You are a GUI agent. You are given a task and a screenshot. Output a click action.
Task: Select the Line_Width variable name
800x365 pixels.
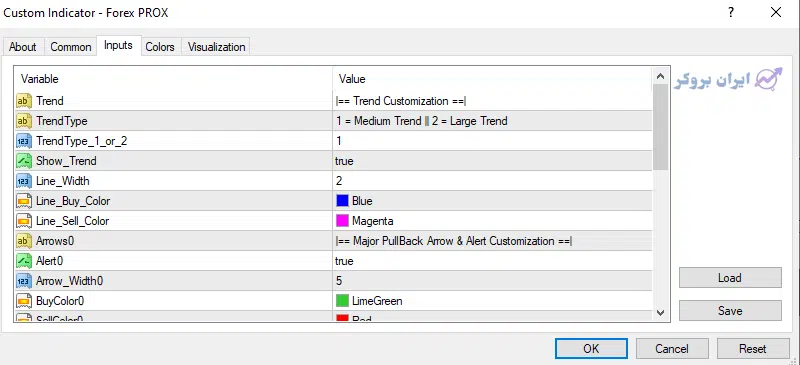(63, 181)
